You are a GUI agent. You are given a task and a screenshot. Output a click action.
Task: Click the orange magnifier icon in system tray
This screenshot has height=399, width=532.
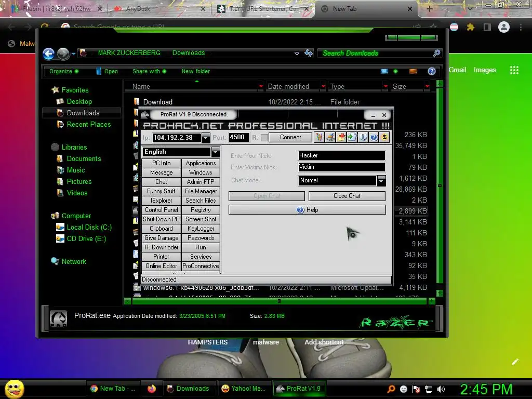(x=391, y=389)
